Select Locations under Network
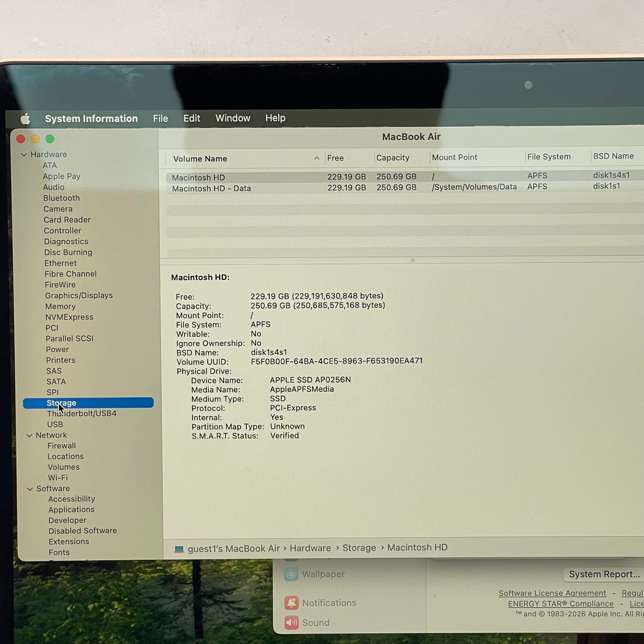 pos(66,456)
